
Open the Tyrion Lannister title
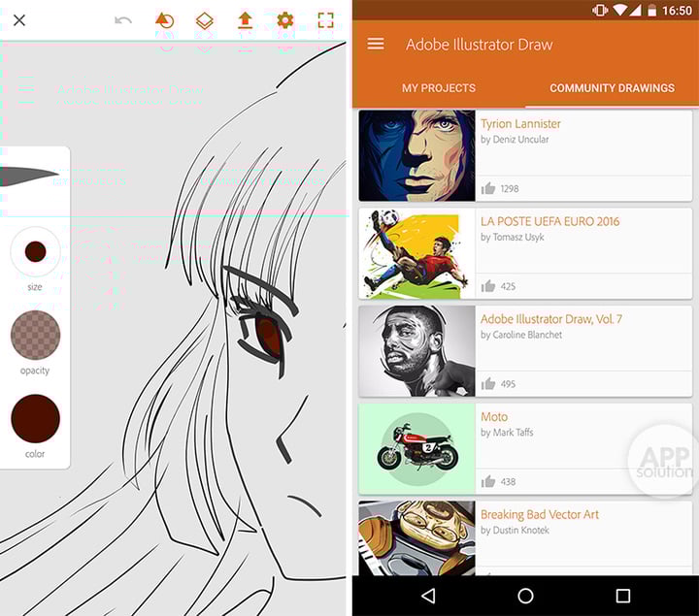520,123
